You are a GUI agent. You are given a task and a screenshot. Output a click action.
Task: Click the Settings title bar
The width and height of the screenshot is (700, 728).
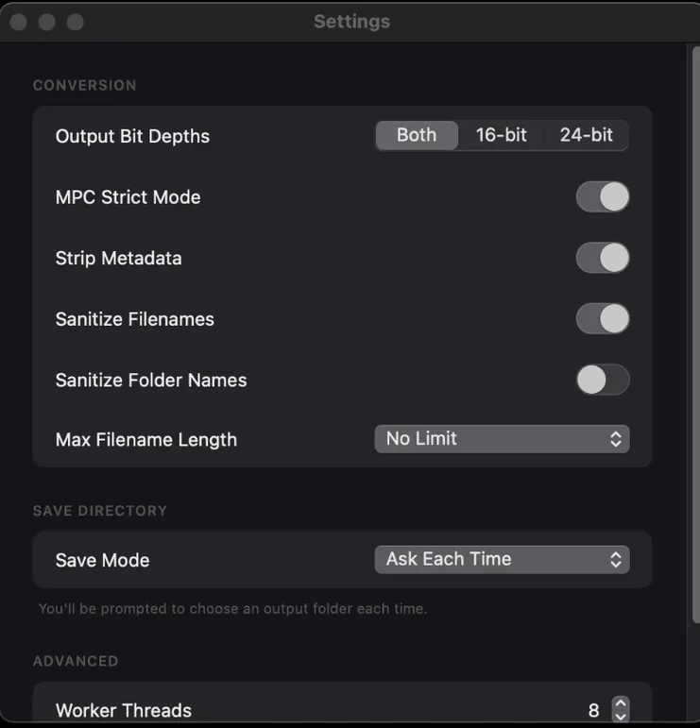[x=351, y=22]
